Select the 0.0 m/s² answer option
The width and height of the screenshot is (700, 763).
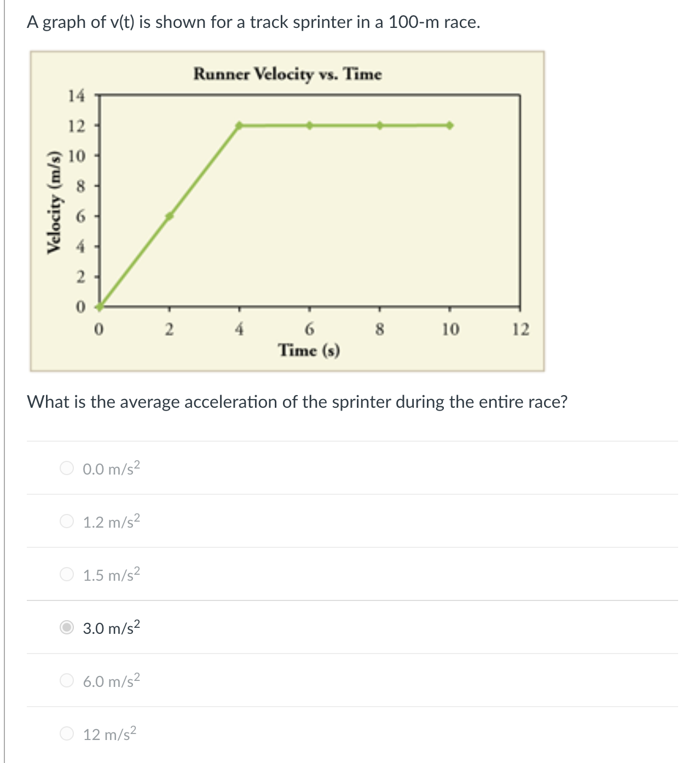[67, 469]
